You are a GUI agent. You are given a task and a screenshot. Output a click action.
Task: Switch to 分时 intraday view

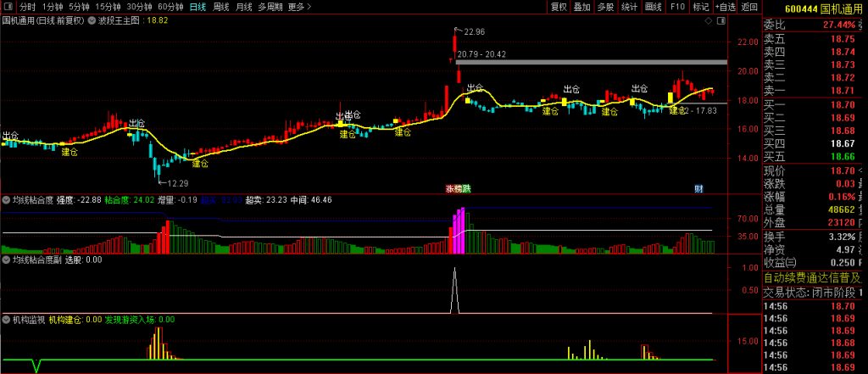click(27, 7)
